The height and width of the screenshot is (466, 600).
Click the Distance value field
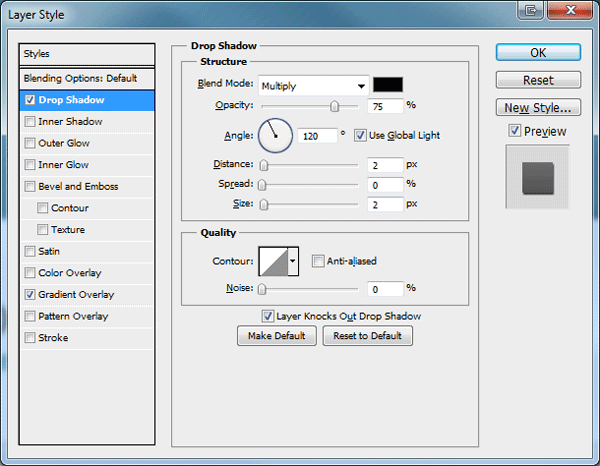385,165
